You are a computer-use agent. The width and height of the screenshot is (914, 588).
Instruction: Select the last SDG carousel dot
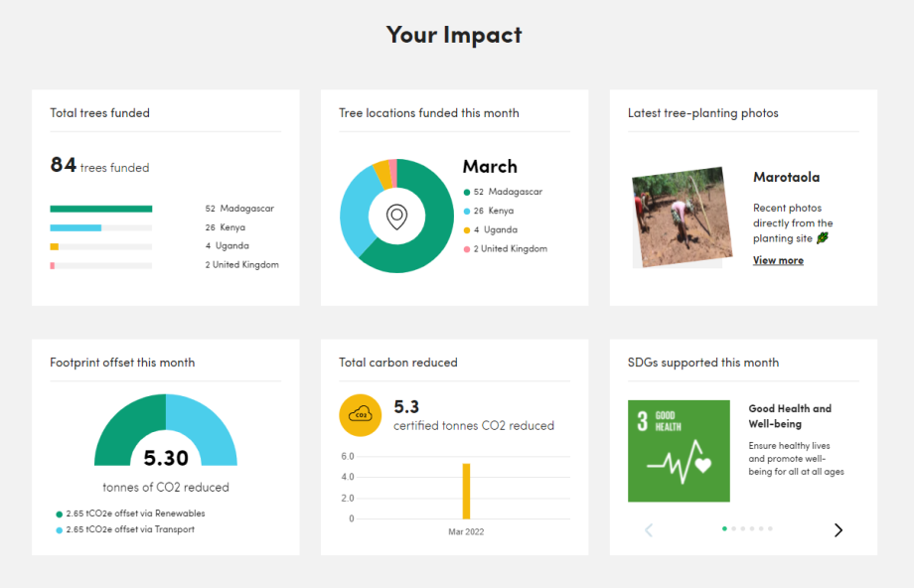pos(770,528)
